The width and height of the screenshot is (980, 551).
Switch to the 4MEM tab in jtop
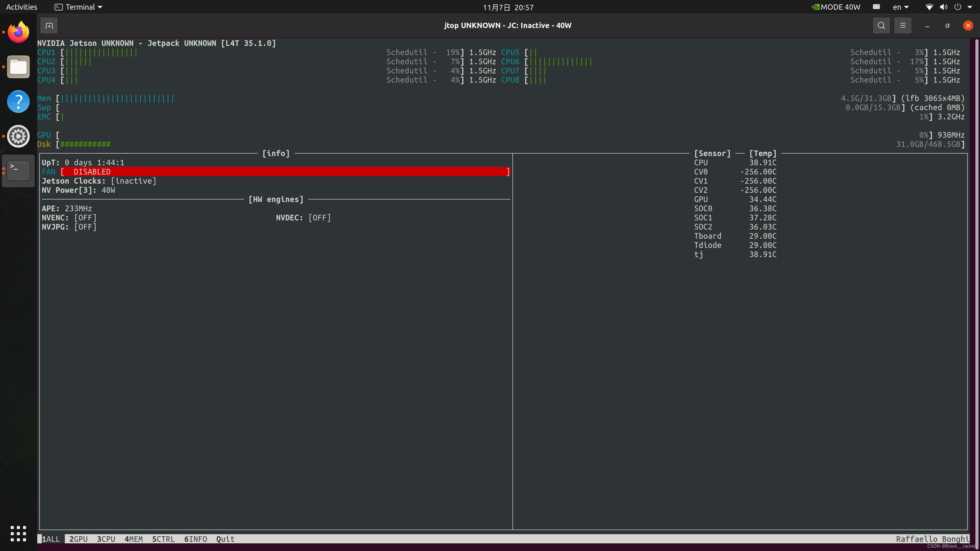pyautogui.click(x=133, y=539)
